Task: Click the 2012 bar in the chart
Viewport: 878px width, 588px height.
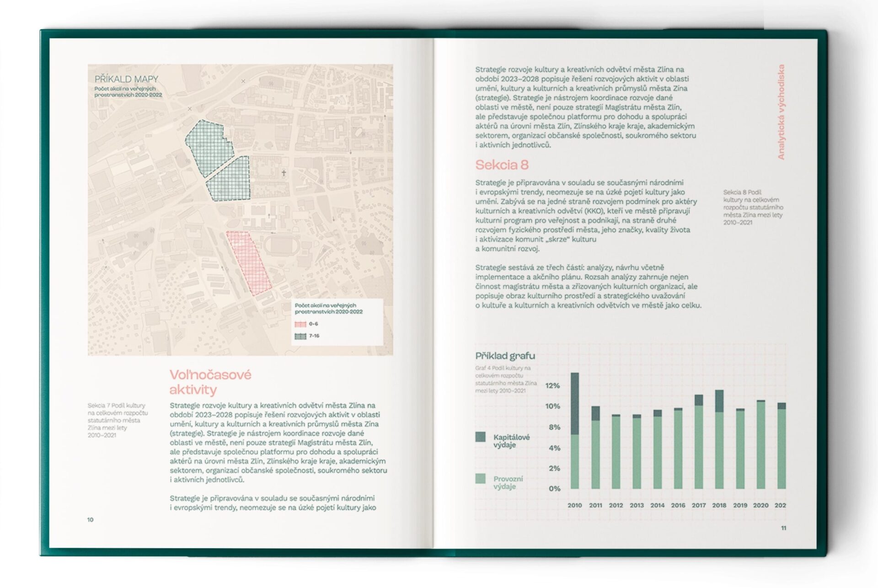Action: click(x=616, y=452)
